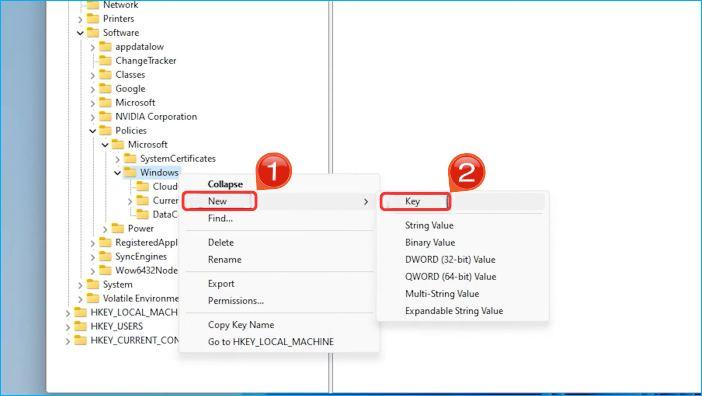Collapse the Windows key chevron
The image size is (702, 396).
point(118,173)
